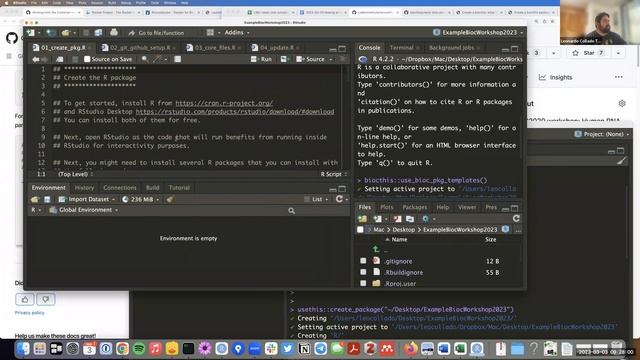Select the Tutorial tab
This screenshot has width=640, height=360.
click(179, 188)
